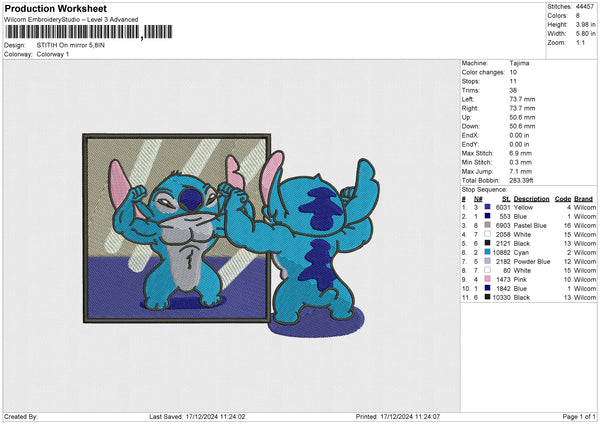This screenshot has height=424, width=600.
Task: Click stitch count 2058 in row 4
Action: pyautogui.click(x=503, y=235)
